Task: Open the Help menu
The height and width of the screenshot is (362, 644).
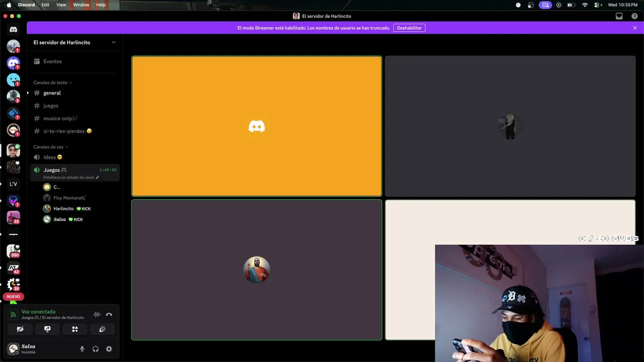Action: pos(101,5)
